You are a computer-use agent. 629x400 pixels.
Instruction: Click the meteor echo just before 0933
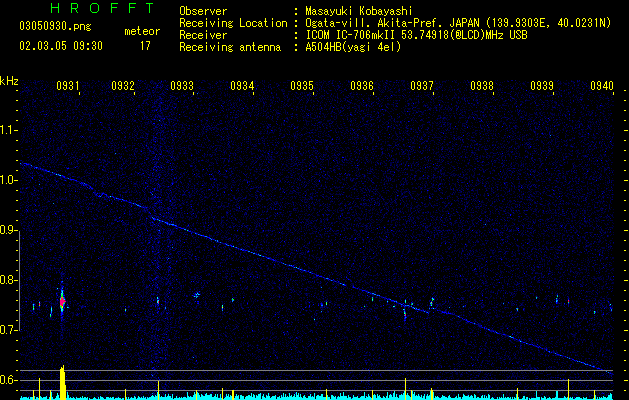coord(158,301)
